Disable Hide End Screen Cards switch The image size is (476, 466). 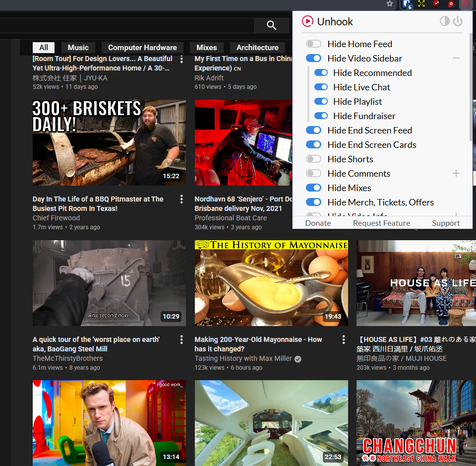pyautogui.click(x=313, y=144)
